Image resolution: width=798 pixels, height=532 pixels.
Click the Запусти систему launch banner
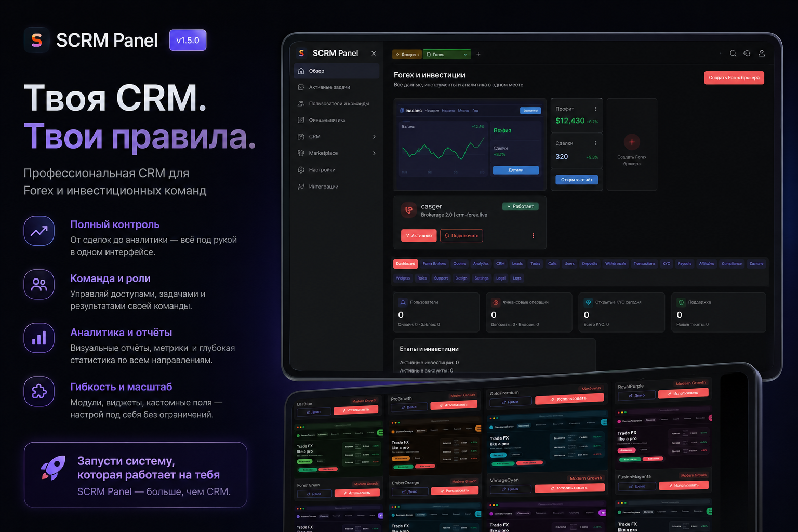coord(135,475)
